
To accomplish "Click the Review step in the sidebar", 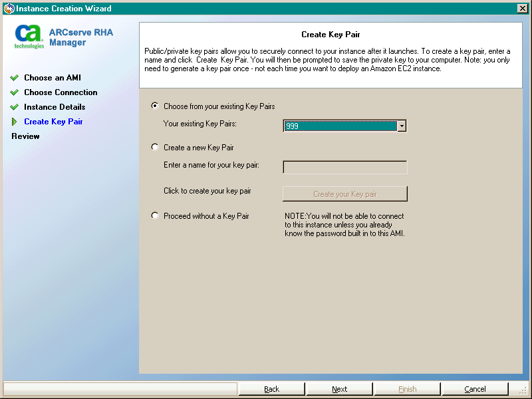I will (25, 136).
